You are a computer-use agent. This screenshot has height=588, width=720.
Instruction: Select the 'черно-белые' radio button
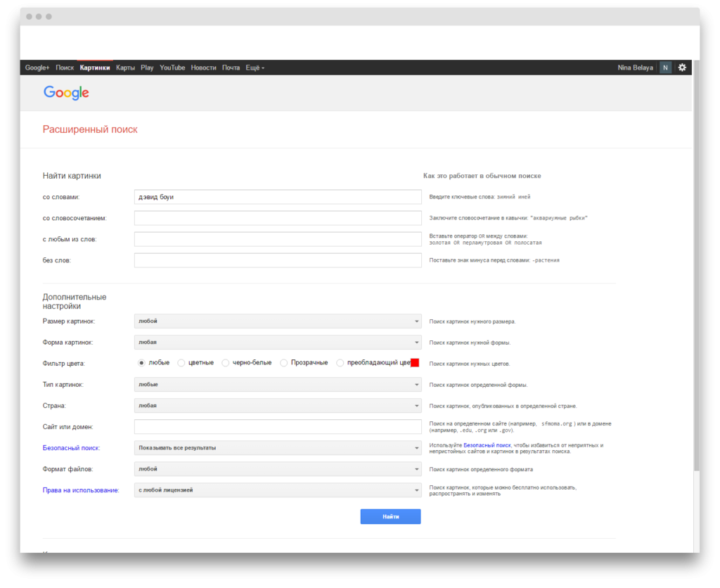tap(226, 363)
